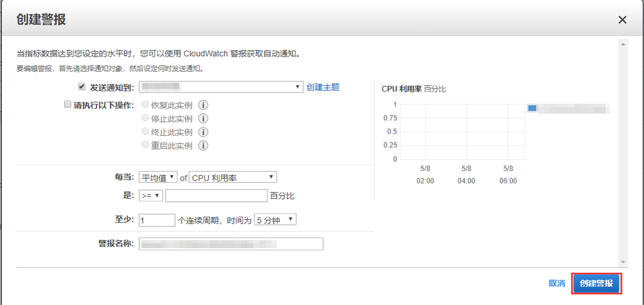Select the 停止此实例 radio option
The width and height of the screenshot is (644, 305).
pos(145,119)
